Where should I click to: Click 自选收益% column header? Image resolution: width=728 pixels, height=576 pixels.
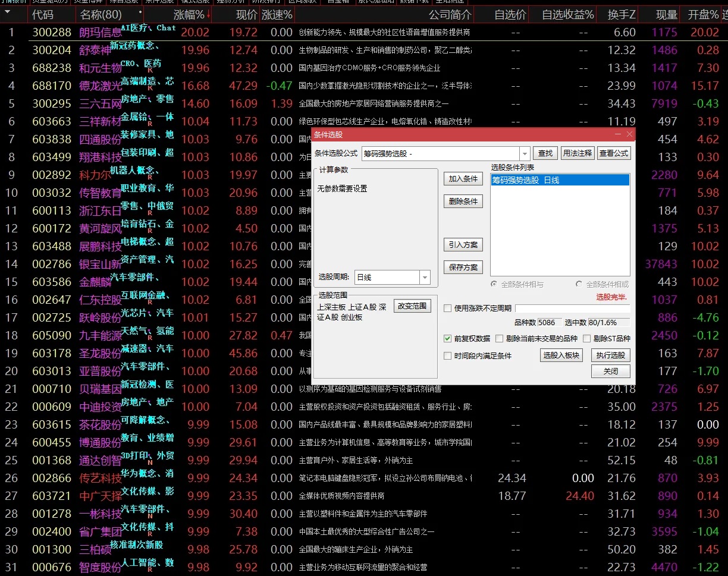[569, 14]
